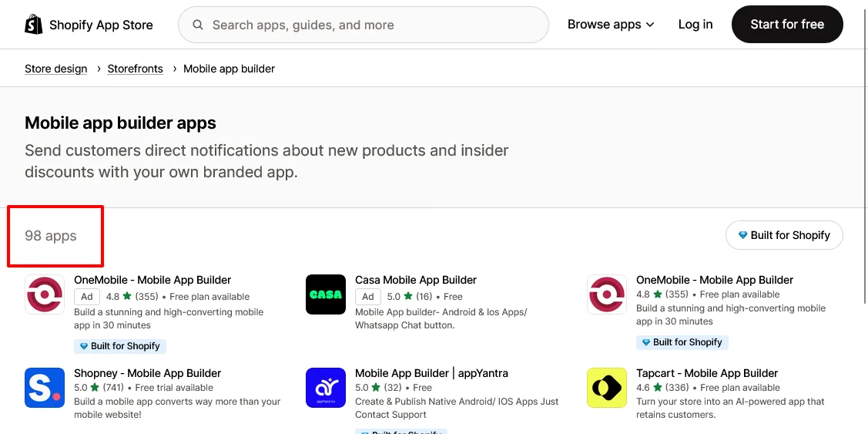Click first OneMobile ad listing icon
Screen dimensions: 868x434
coord(45,295)
